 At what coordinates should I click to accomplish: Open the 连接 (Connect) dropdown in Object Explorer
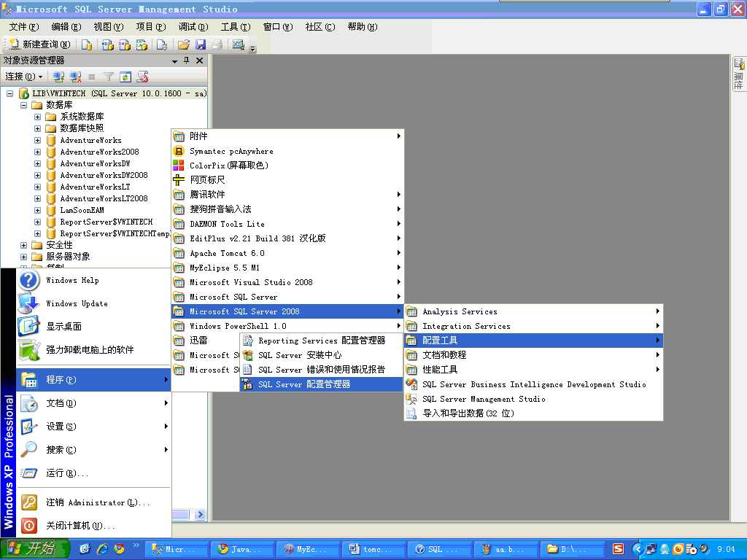24,77
